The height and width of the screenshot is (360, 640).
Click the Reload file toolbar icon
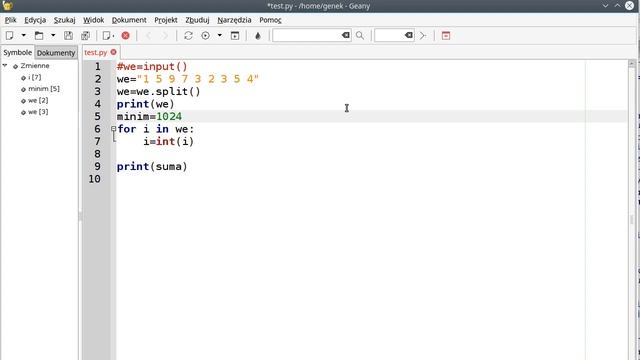[108, 36]
